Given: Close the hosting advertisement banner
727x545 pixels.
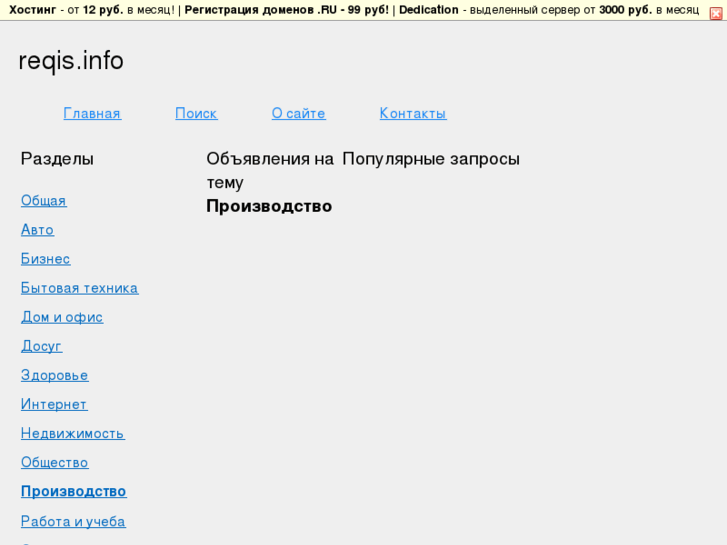Looking at the screenshot, I should 715,14.
